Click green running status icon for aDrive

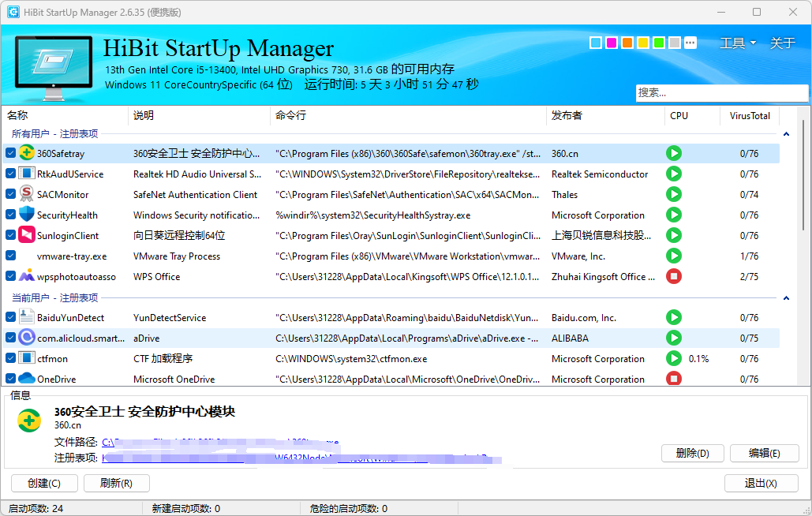[674, 338]
